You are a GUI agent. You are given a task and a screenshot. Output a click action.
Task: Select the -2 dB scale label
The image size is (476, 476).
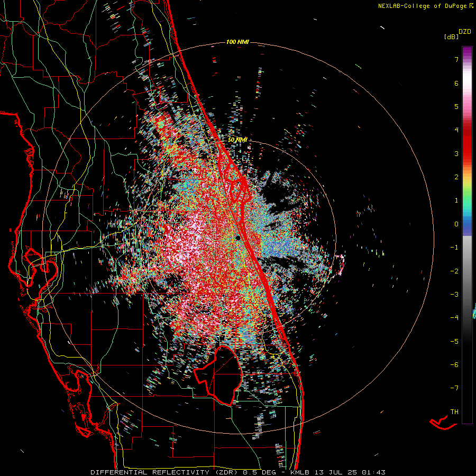pos(454,271)
